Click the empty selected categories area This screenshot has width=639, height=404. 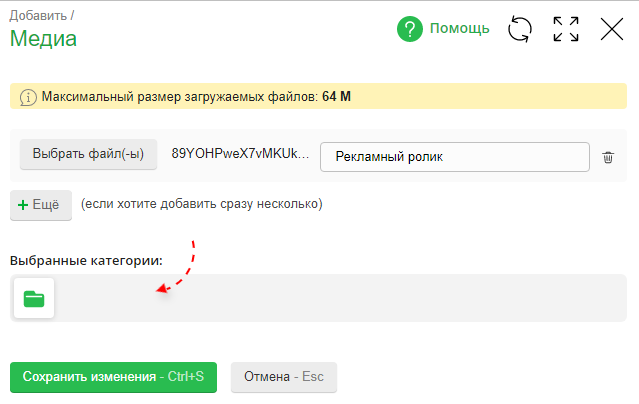[x=340, y=298]
